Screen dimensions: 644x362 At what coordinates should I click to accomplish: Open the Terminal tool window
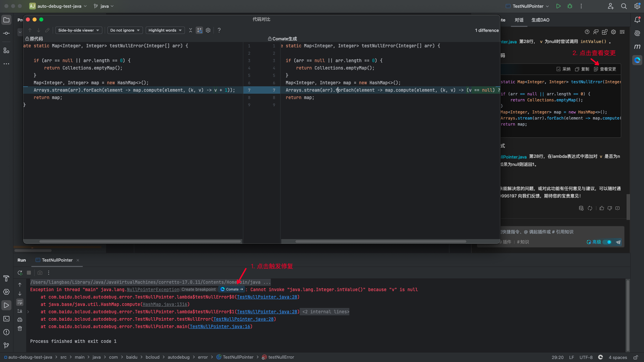pyautogui.click(x=6, y=319)
